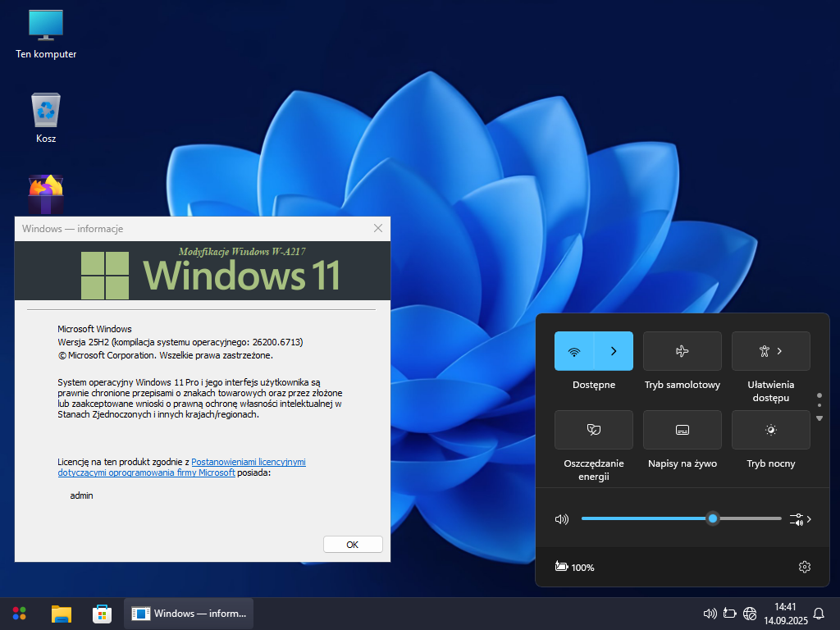
Task: Open the Postanowieniami licencyjnymi license link
Action: tap(248, 463)
